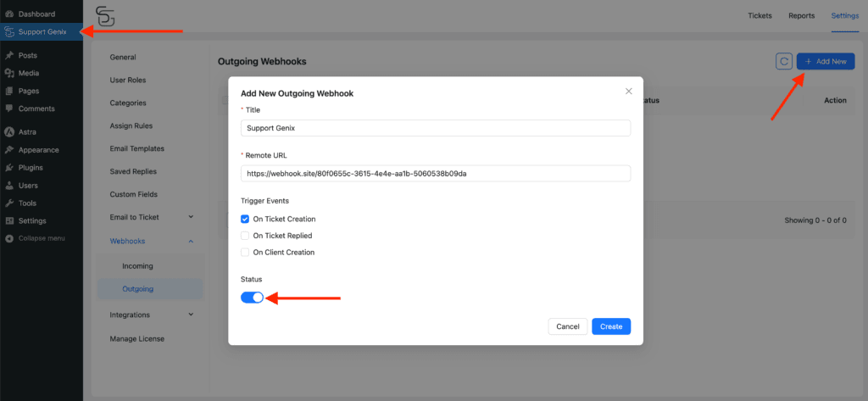Click the Cancel button

(x=567, y=326)
